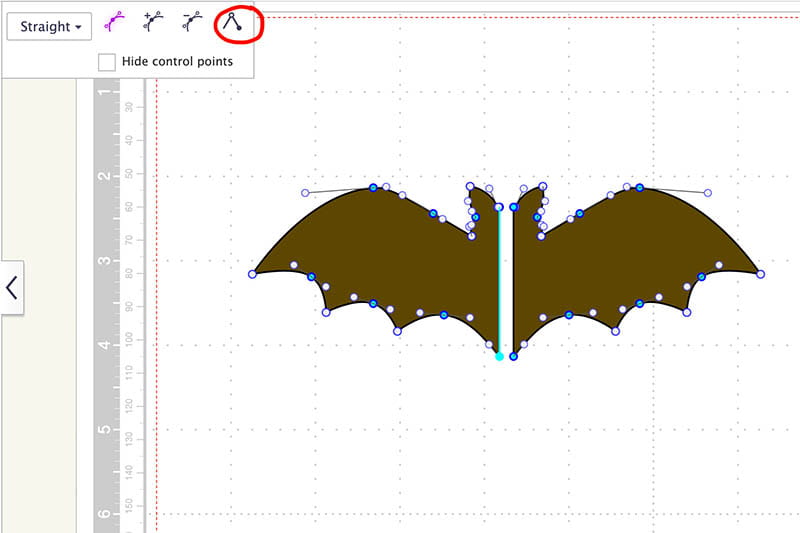800x533 pixels.
Task: Click the cyan vertical line segment in bat
Action: click(500, 280)
